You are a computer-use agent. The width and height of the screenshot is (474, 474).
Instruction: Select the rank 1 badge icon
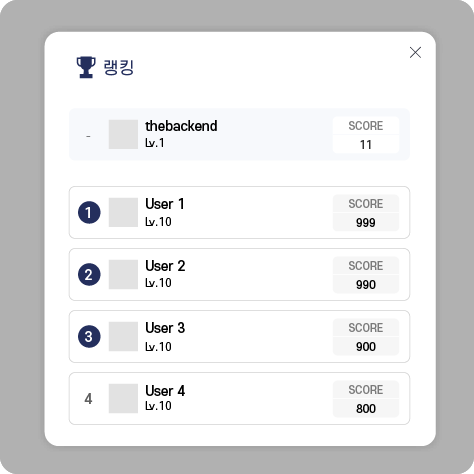(89, 212)
